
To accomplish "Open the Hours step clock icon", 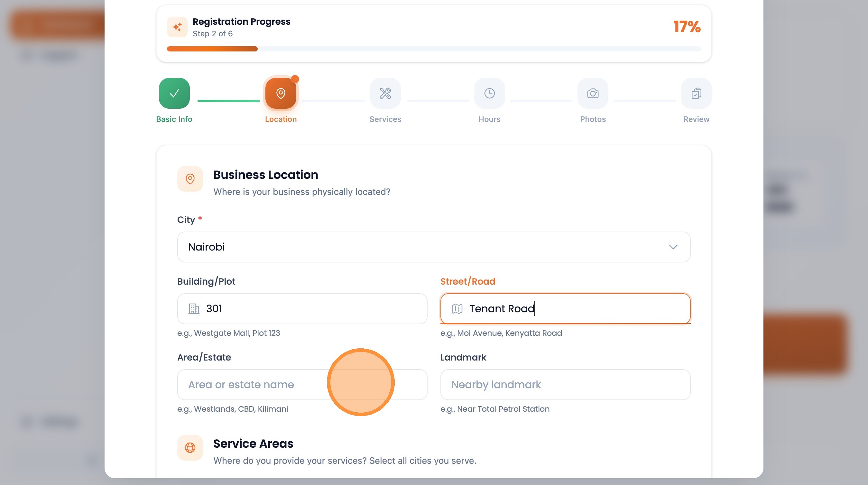I will pos(489,93).
